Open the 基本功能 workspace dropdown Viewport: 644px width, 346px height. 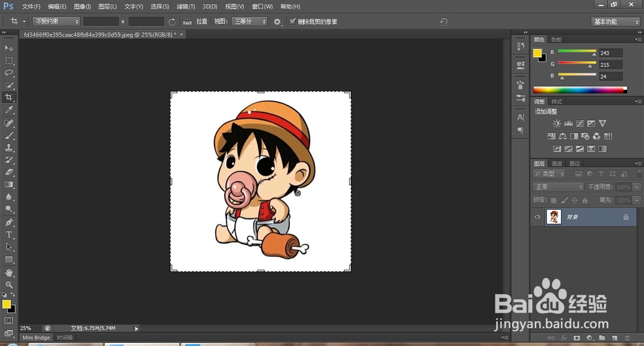(615, 22)
